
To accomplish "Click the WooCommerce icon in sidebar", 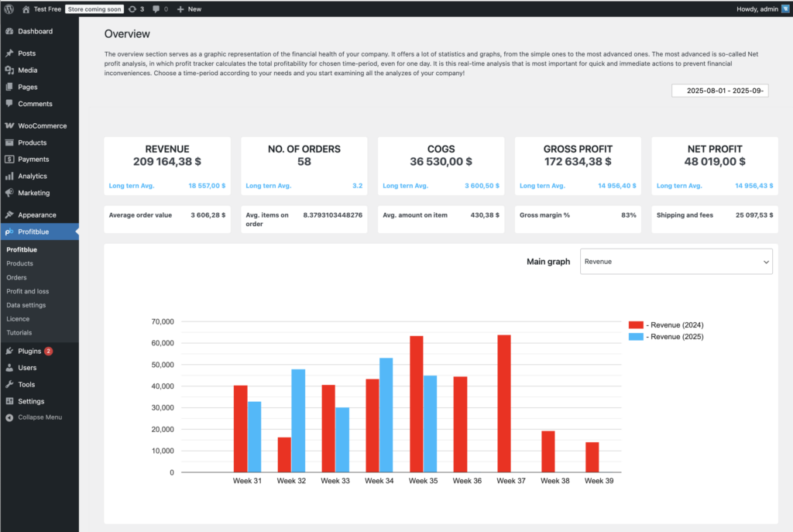I will (9, 125).
